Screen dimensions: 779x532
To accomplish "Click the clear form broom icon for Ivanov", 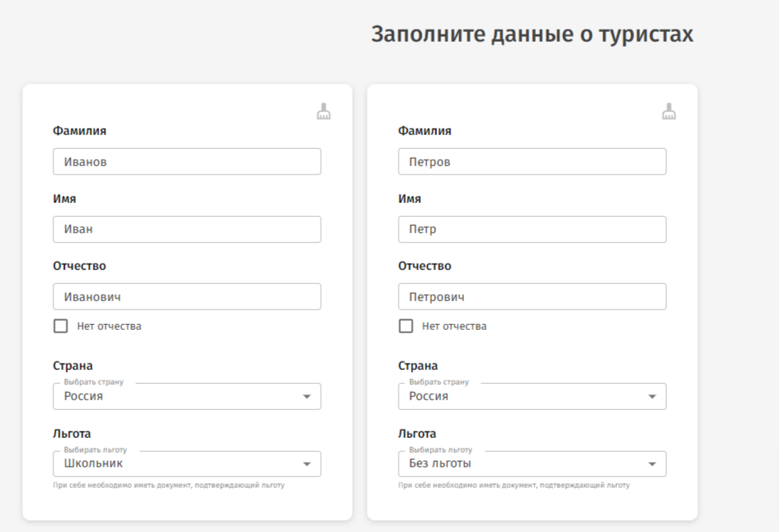I will click(323, 112).
